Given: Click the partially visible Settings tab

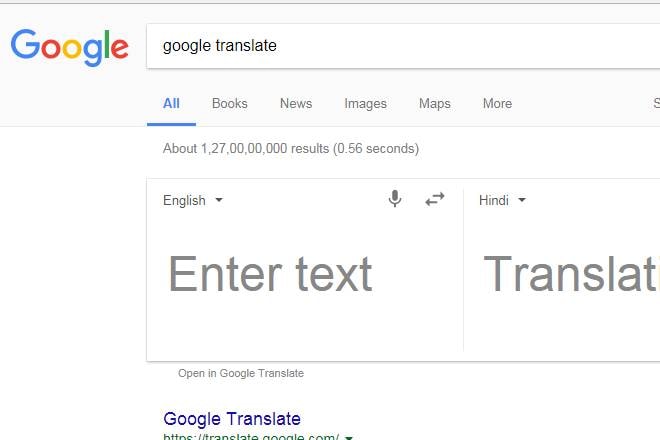Looking at the screenshot, I should point(656,103).
